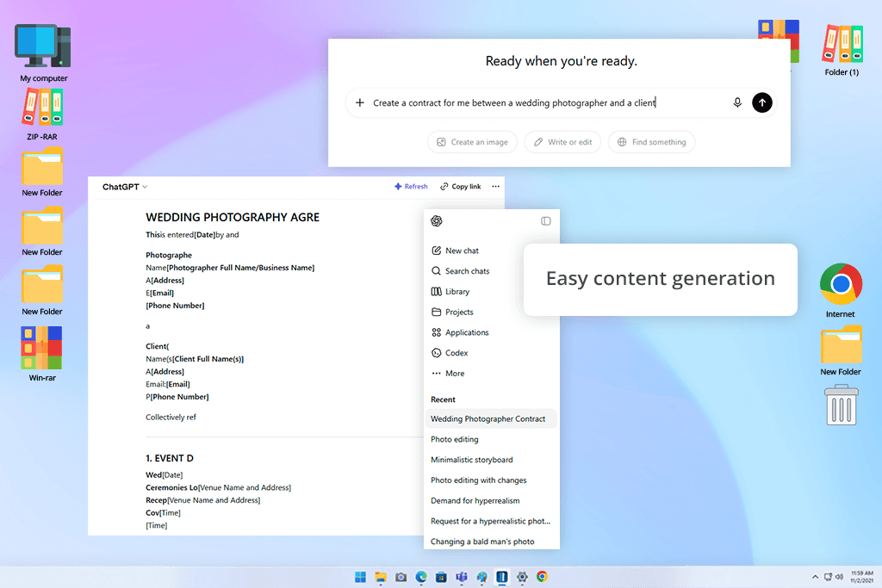Open Google Chrome from the taskbar
Screen dimensions: 882x588
(543, 578)
